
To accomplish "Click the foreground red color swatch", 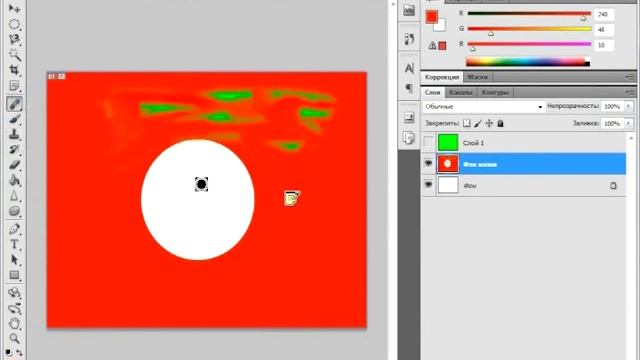I will [431, 16].
